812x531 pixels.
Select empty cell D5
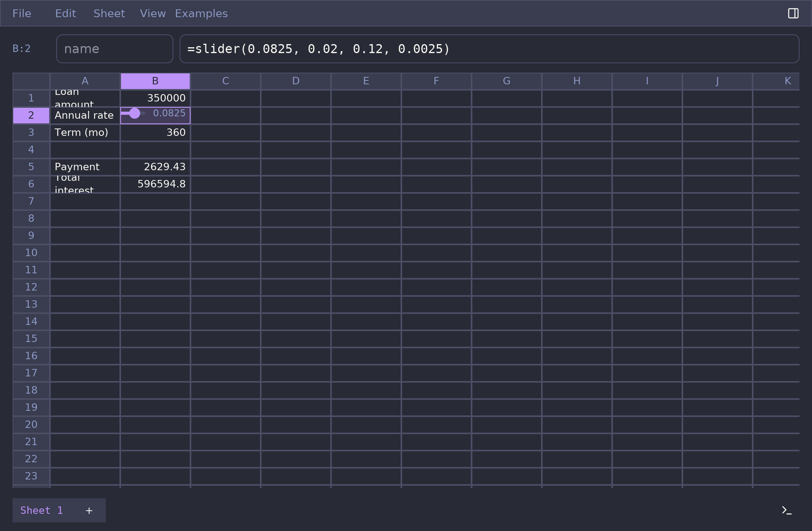click(296, 167)
